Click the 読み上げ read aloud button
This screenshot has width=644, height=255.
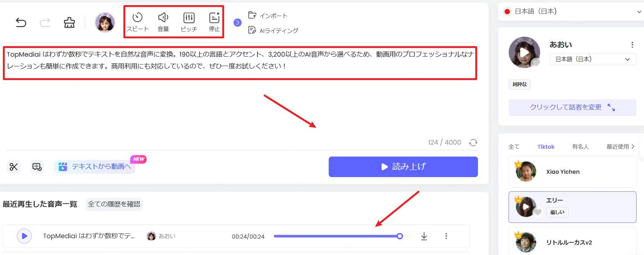tap(403, 167)
